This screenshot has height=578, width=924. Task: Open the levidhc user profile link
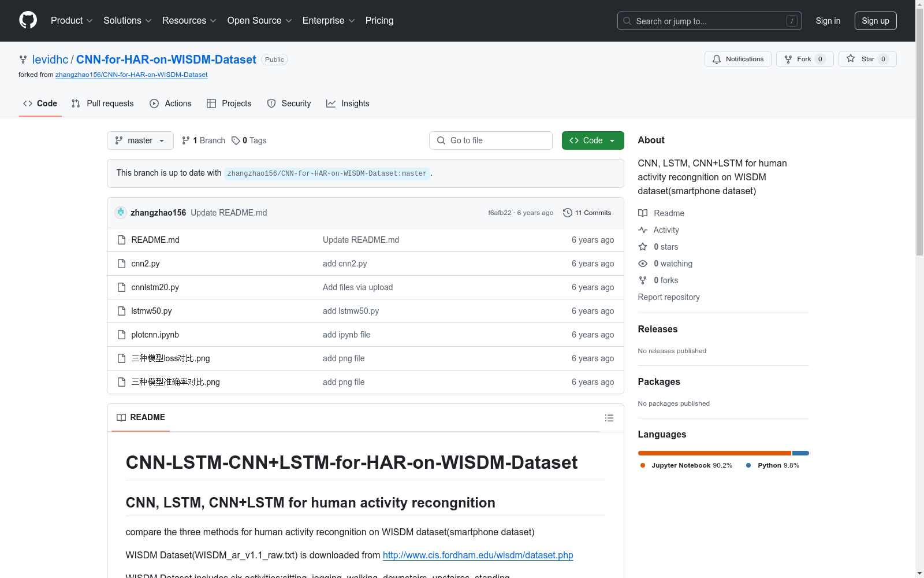click(50, 60)
